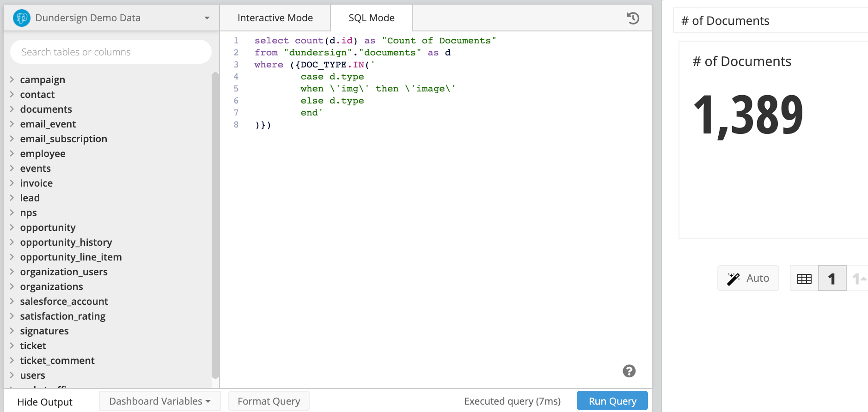This screenshot has height=412, width=868.
Task: Switch to SQL Mode tab
Action: 372,18
